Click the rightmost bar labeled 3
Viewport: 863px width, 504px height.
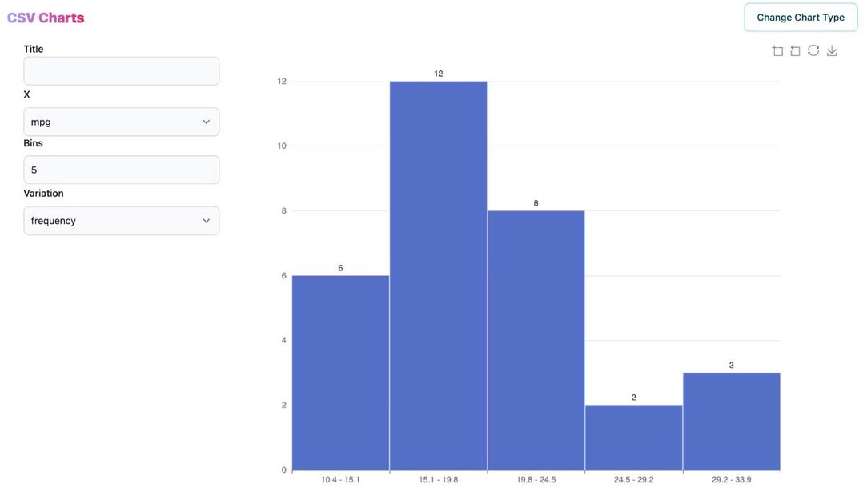tap(731, 420)
